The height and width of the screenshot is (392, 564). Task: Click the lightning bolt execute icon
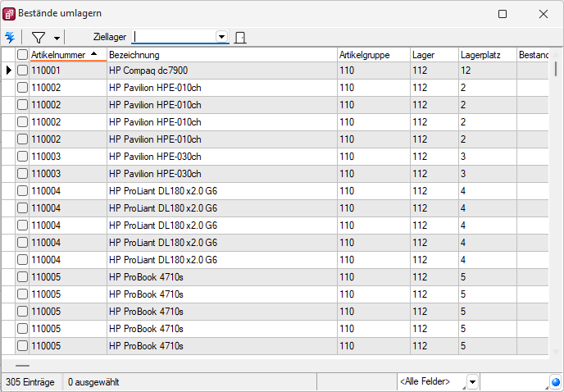tap(10, 37)
